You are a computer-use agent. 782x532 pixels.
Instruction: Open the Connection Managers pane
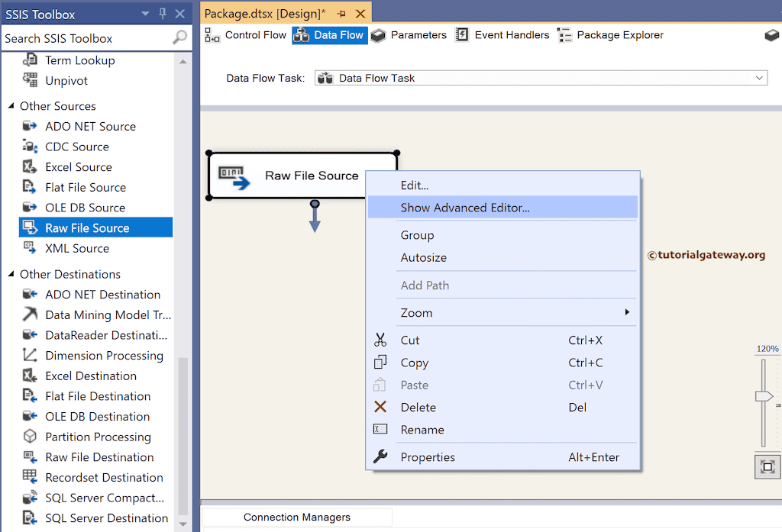[x=296, y=517]
